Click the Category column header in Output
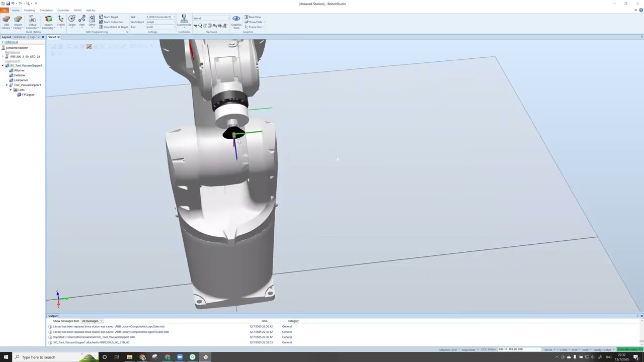The image size is (644, 362). (x=293, y=321)
